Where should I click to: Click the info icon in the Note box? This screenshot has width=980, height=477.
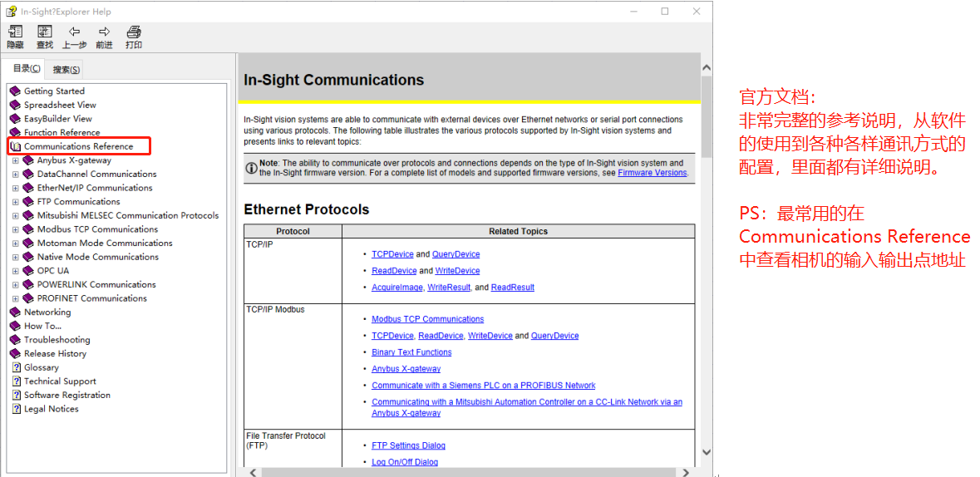coord(251,168)
